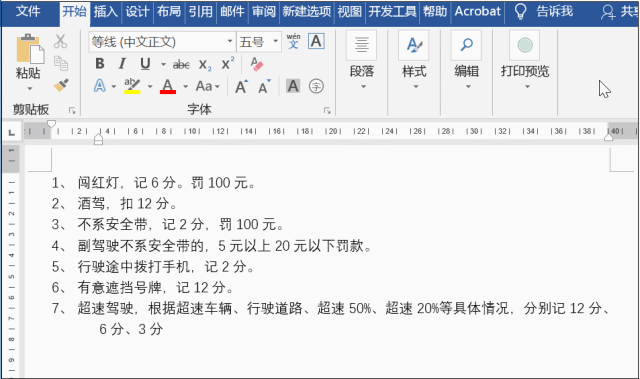Image resolution: width=640 pixels, height=379 pixels.
Task: Toggle subscript formatting
Action: point(205,64)
